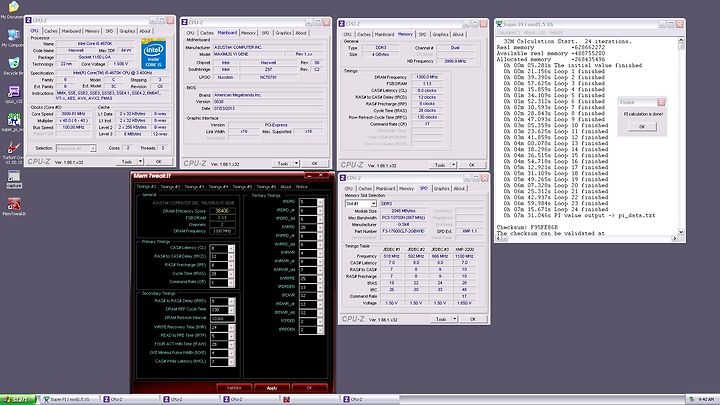Open the Calculate menu in Super PI
Viewport: 720px width, 405px height.
point(508,33)
